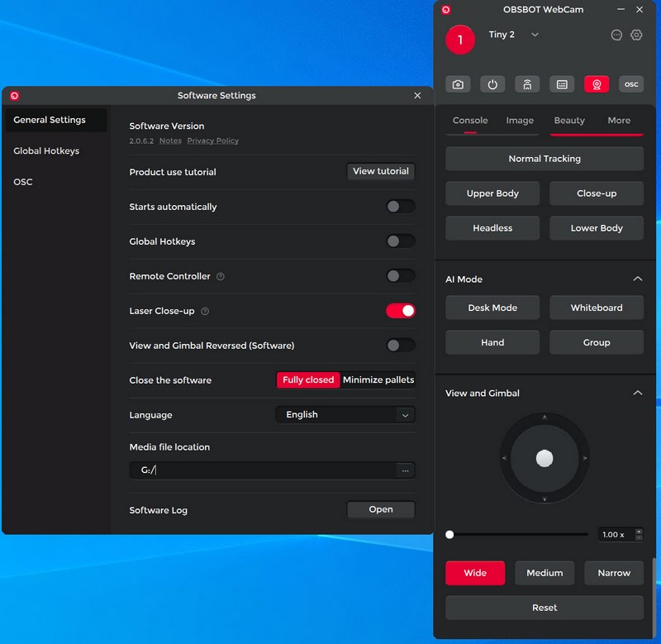Screen dimensions: 661x644
Task: Switch to the More tab
Action: click(x=619, y=121)
